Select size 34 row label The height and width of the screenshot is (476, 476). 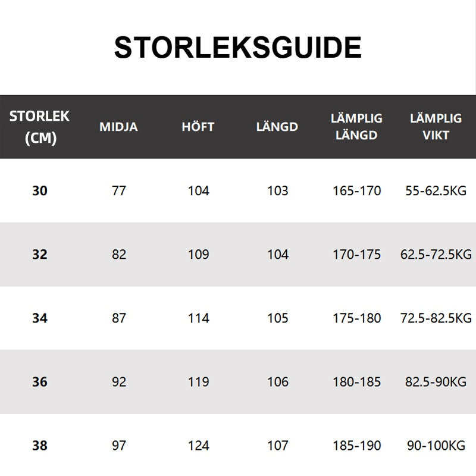39,318
